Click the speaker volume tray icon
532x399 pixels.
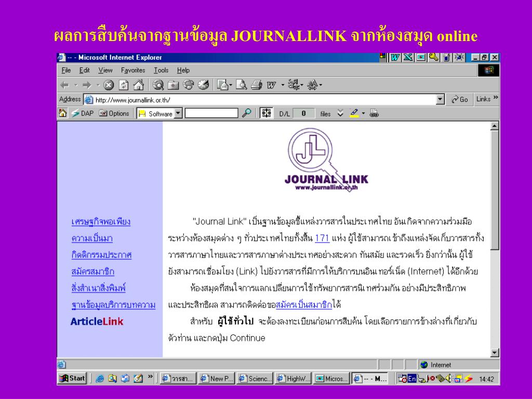[x=449, y=378]
